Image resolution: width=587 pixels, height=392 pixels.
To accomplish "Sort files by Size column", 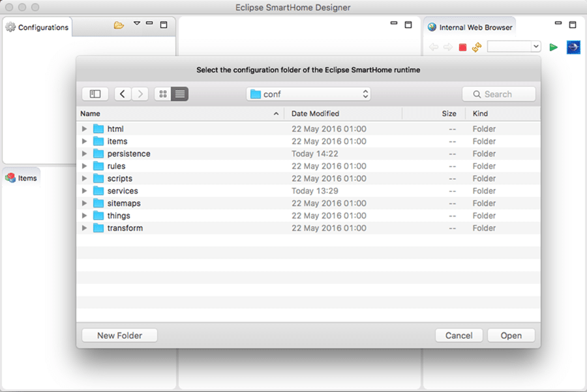I will [434, 113].
